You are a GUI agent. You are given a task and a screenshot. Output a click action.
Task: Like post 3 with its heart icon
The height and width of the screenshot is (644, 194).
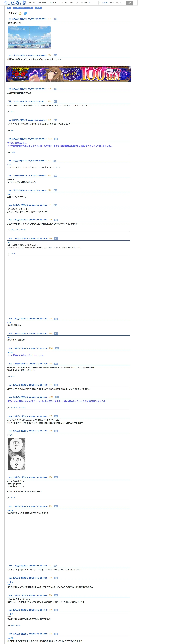pyautogui.click(x=49, y=89)
